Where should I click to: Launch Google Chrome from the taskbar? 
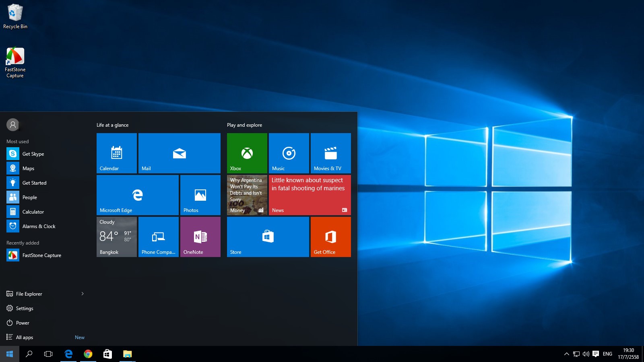tap(88, 354)
